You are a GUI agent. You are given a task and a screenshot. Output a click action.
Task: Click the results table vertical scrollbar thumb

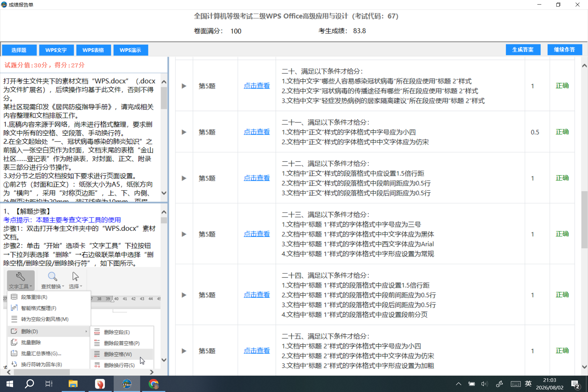coord(584,220)
